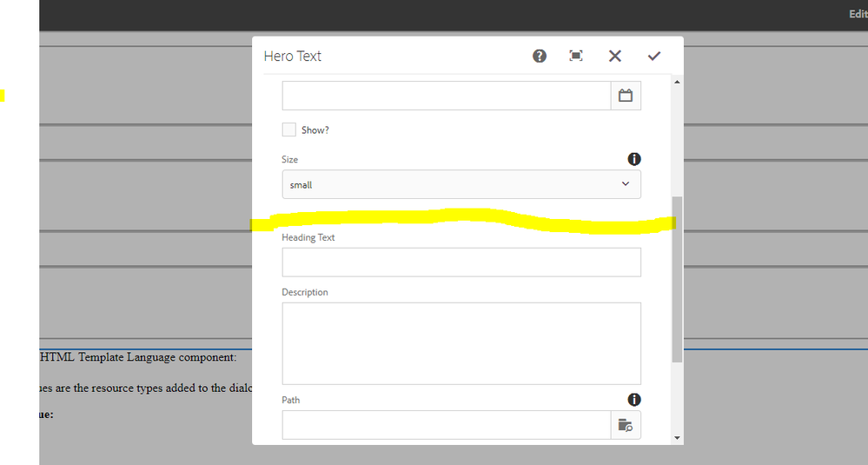Click the scrollbar up arrow
Viewport: 868px width, 465px height.
pos(677,82)
